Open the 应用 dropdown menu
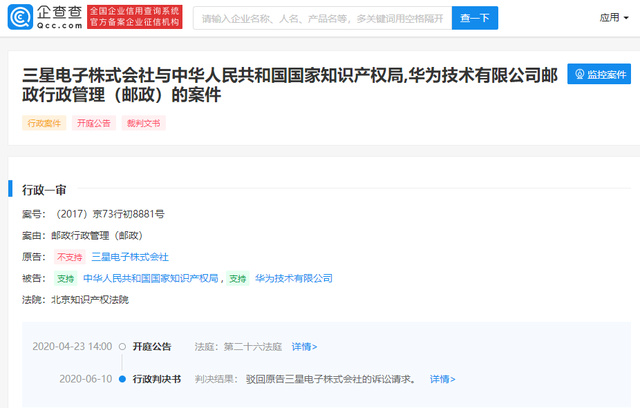 coord(614,18)
